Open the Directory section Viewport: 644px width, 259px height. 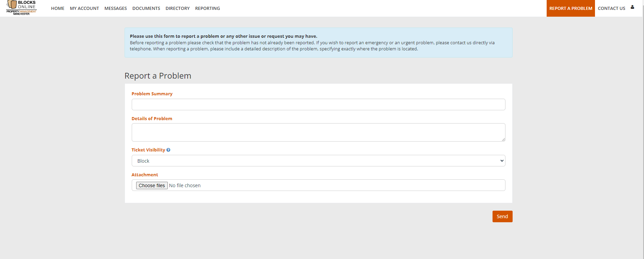[x=177, y=8]
